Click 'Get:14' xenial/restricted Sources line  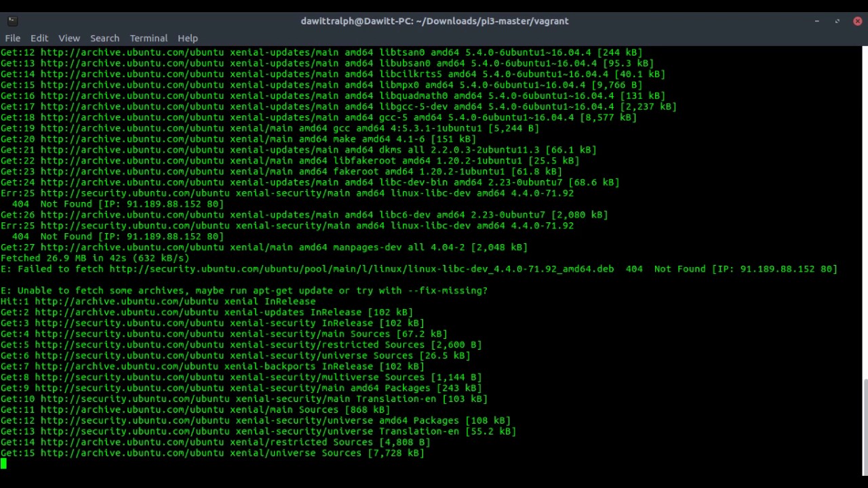click(216, 443)
